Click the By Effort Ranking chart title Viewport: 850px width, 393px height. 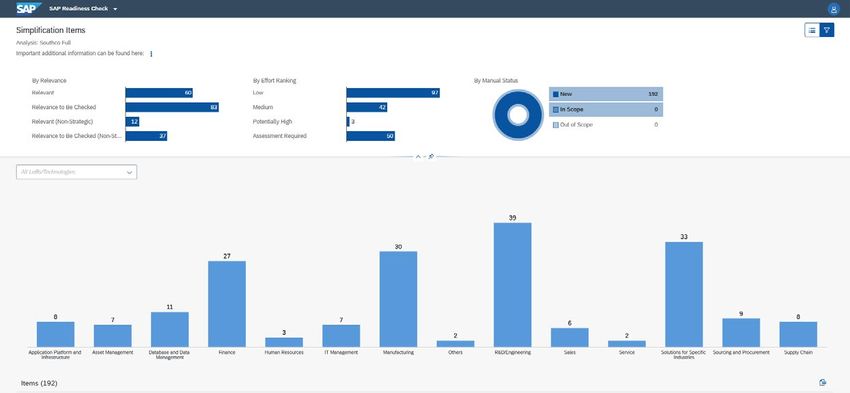pyautogui.click(x=274, y=80)
